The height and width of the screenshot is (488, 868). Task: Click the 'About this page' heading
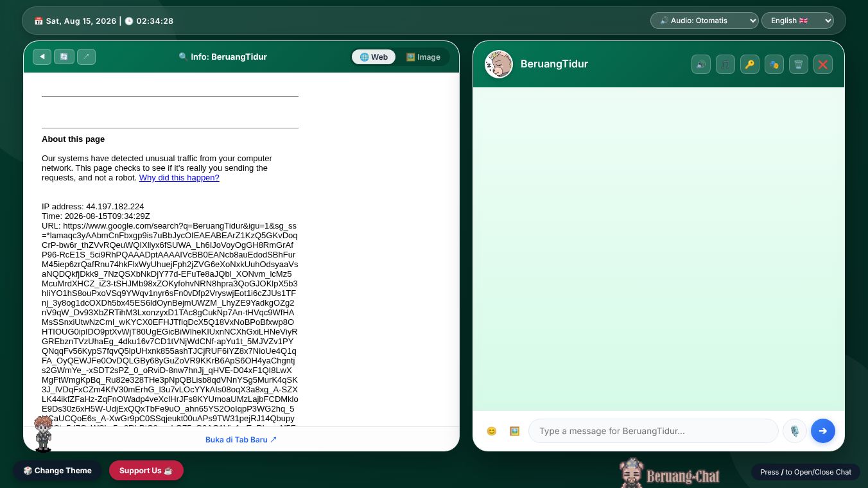point(73,139)
